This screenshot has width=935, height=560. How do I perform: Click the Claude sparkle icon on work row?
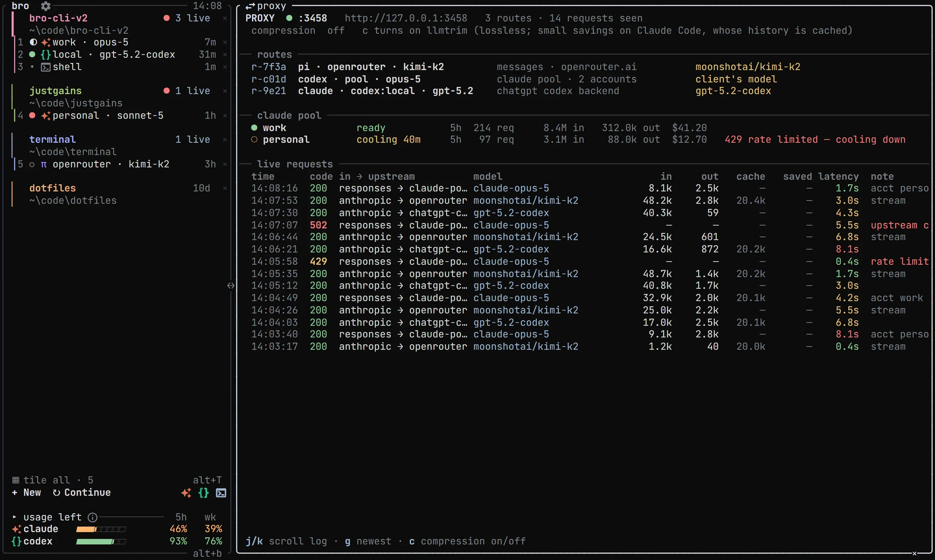pyautogui.click(x=46, y=42)
